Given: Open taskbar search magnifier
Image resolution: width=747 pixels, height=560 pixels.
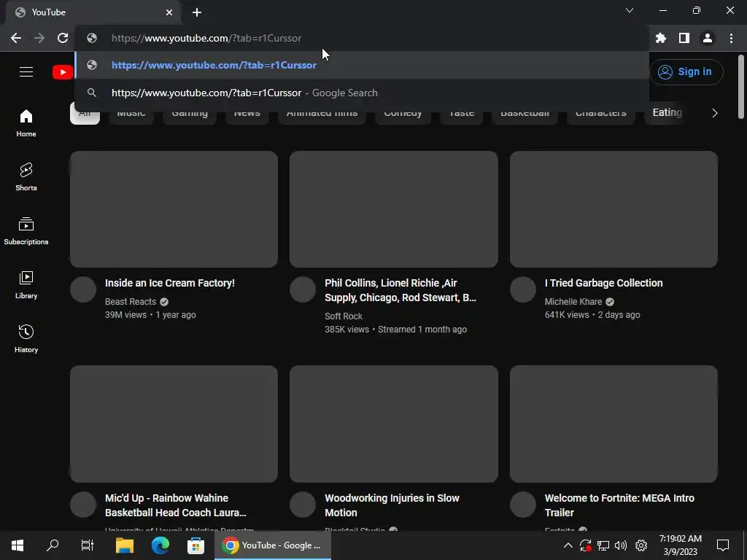Looking at the screenshot, I should [x=53, y=545].
